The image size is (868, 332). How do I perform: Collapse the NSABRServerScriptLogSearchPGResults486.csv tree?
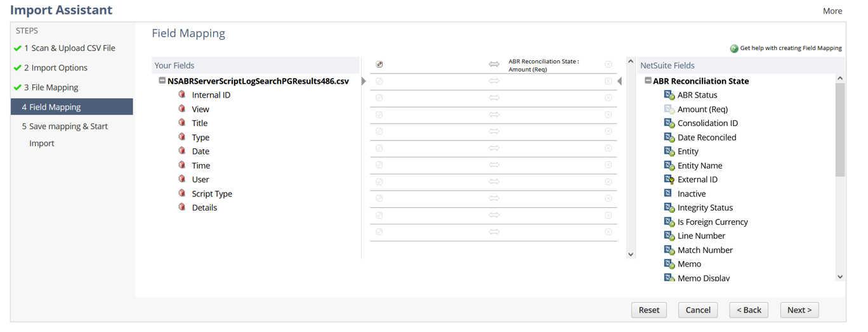[x=162, y=81]
